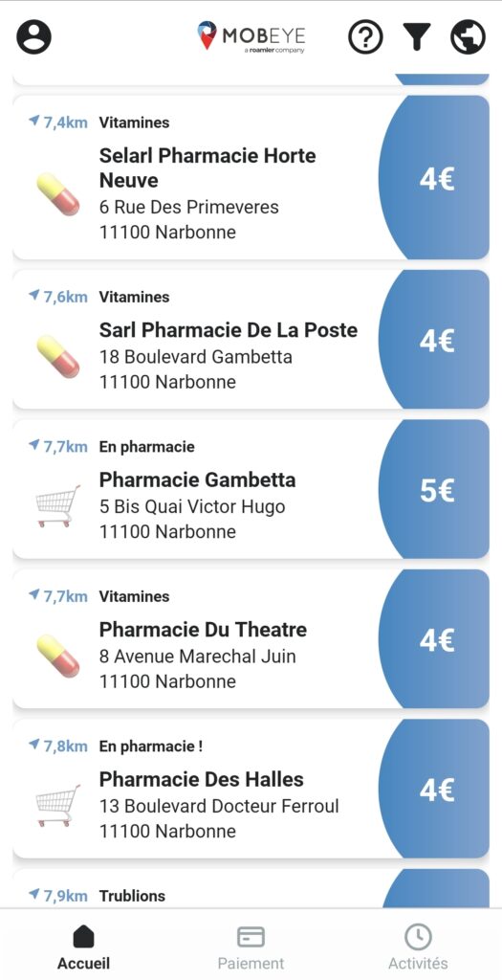Open the Activités tab
Image resolution: width=502 pixels, height=980 pixels.
tap(418, 947)
